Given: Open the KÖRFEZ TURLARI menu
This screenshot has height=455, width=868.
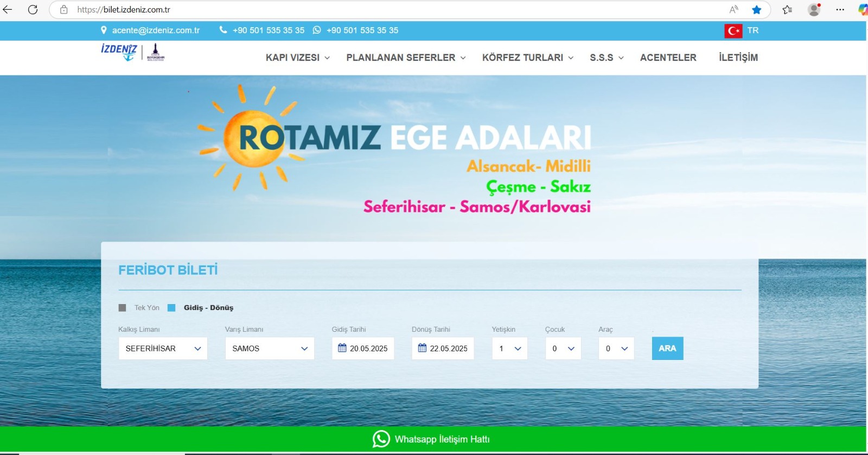Looking at the screenshot, I should pyautogui.click(x=527, y=58).
